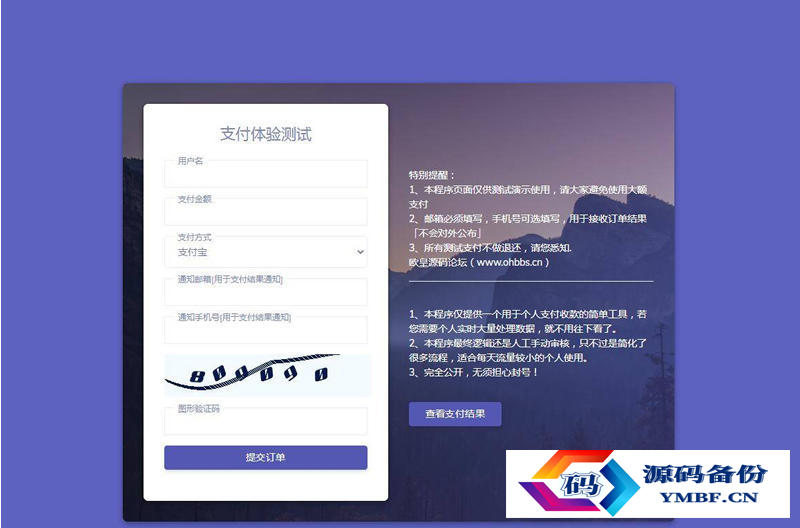This screenshot has height=528, width=800.
Task: Click the 图形验证码 label text
Action: pos(198,408)
